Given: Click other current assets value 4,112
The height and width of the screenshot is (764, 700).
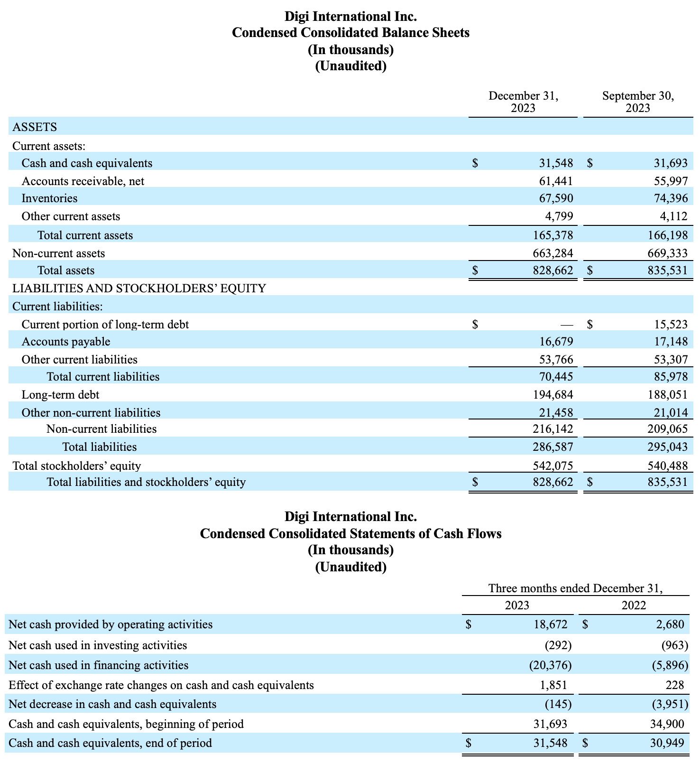Looking at the screenshot, I should point(673,216).
